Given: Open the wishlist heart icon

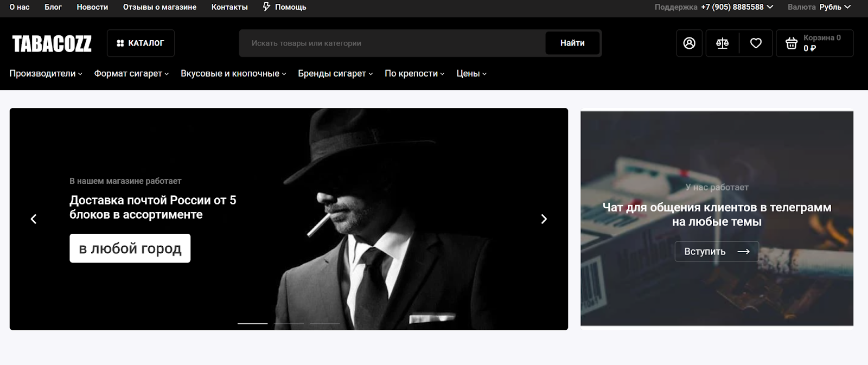Looking at the screenshot, I should (x=756, y=43).
